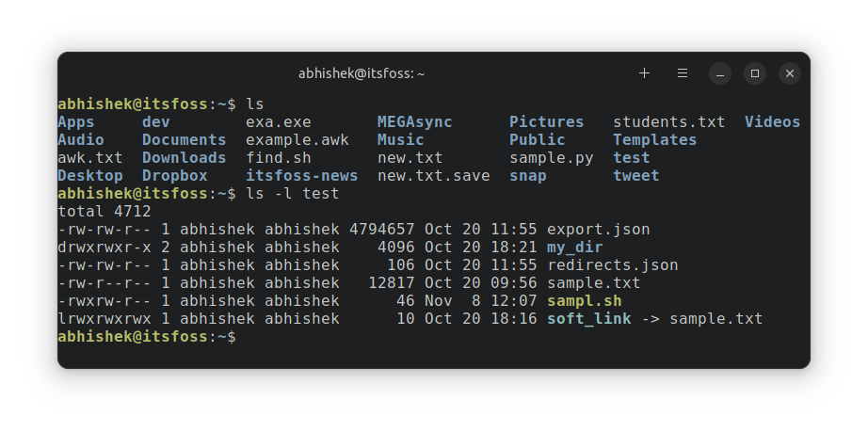Image resolution: width=868 pixels, height=432 pixels.
Task: Click the my_dir directory entry
Action: tap(575, 248)
